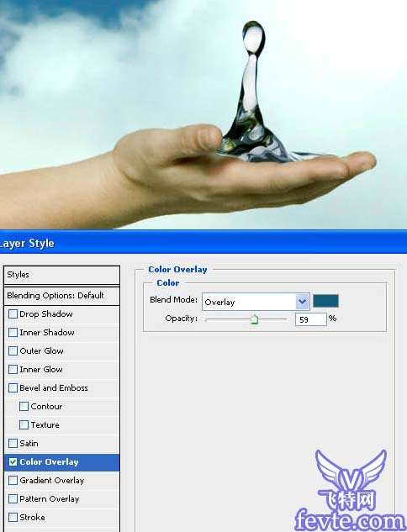Toggle the Inner Glow checkbox
Viewport: 407px width, 532px height.
tap(13, 370)
